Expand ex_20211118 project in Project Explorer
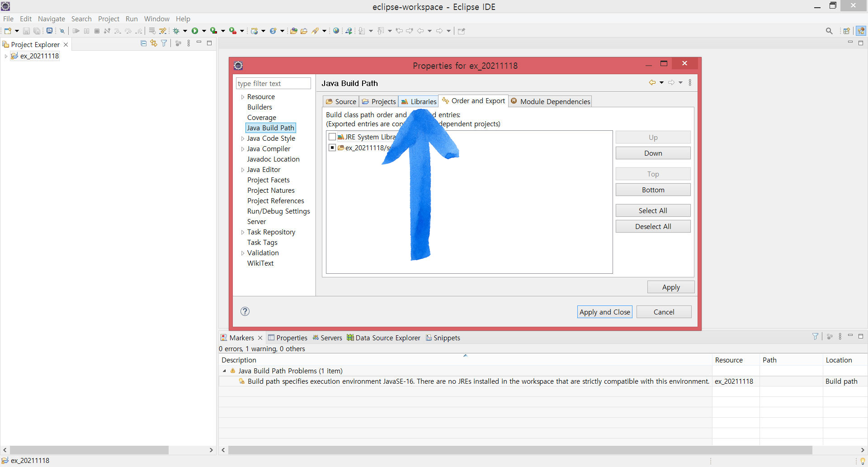The width and height of the screenshot is (868, 467). pos(5,56)
